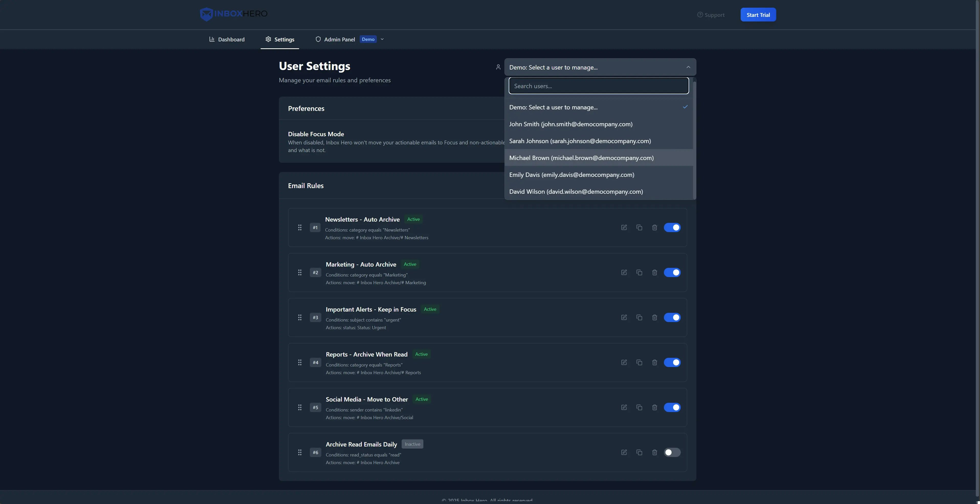Click the Inbox Hero logo

[x=234, y=14]
